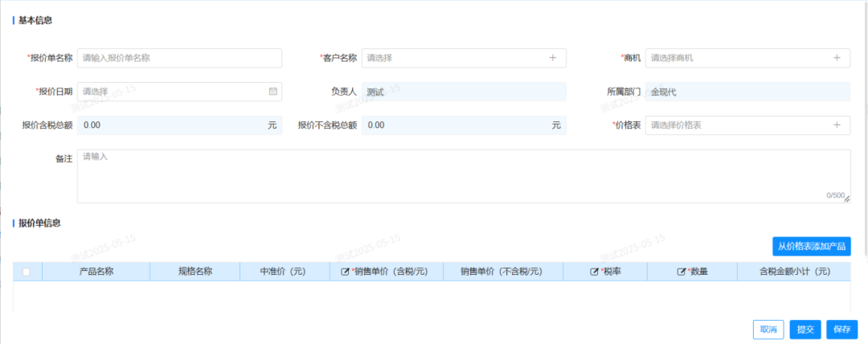The width and height of the screenshot is (868, 344).
Task: Focus the 报价单名称 input field
Action: (179, 58)
